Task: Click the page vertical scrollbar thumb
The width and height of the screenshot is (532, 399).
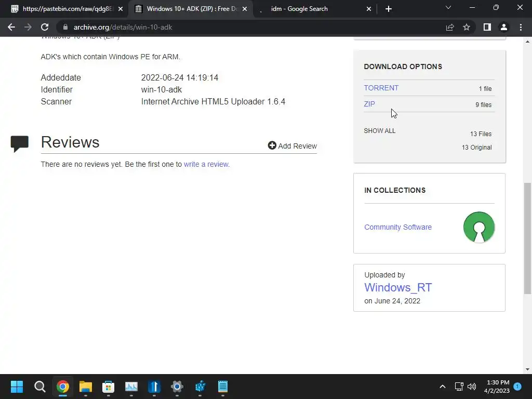Action: point(527,238)
